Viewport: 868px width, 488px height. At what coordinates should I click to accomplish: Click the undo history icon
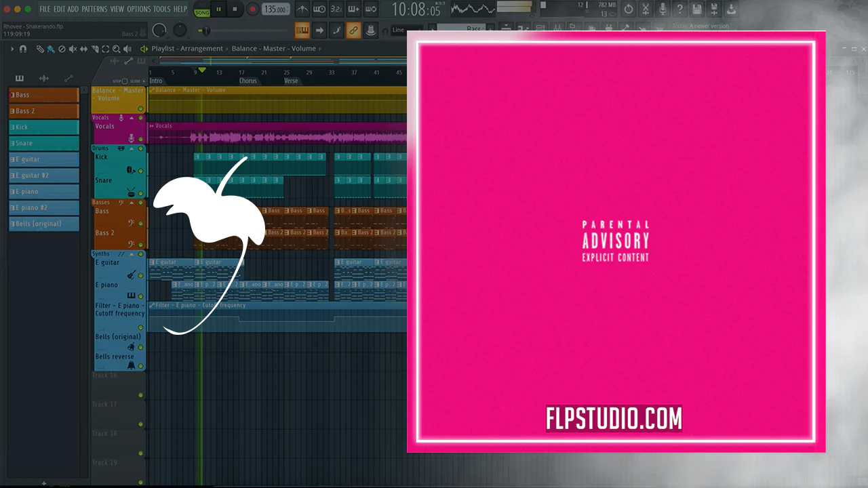pos(629,9)
